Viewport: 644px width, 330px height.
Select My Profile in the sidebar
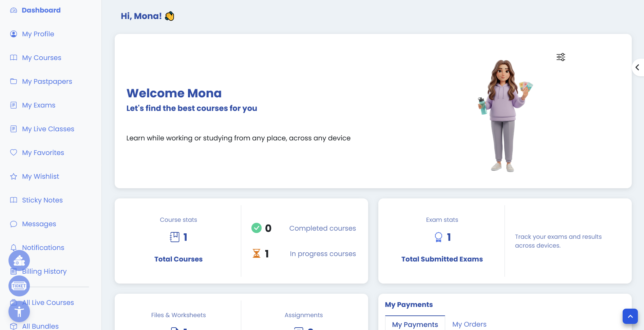point(38,34)
